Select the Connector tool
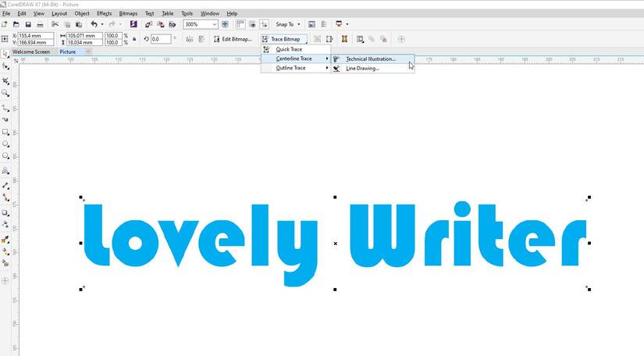The image size is (644, 356). [5, 198]
